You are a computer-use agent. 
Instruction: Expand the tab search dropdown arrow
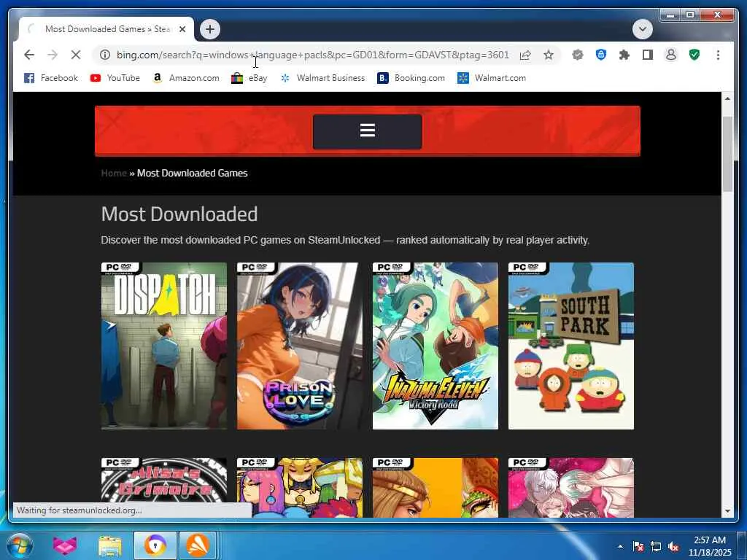click(x=642, y=29)
